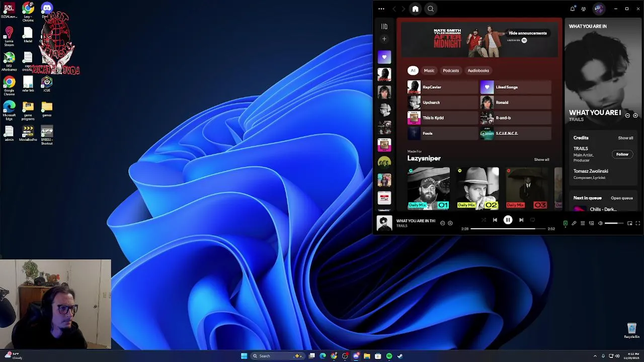Open Friend Activity icon
The height and width of the screenshot is (362, 644).
(584, 9)
